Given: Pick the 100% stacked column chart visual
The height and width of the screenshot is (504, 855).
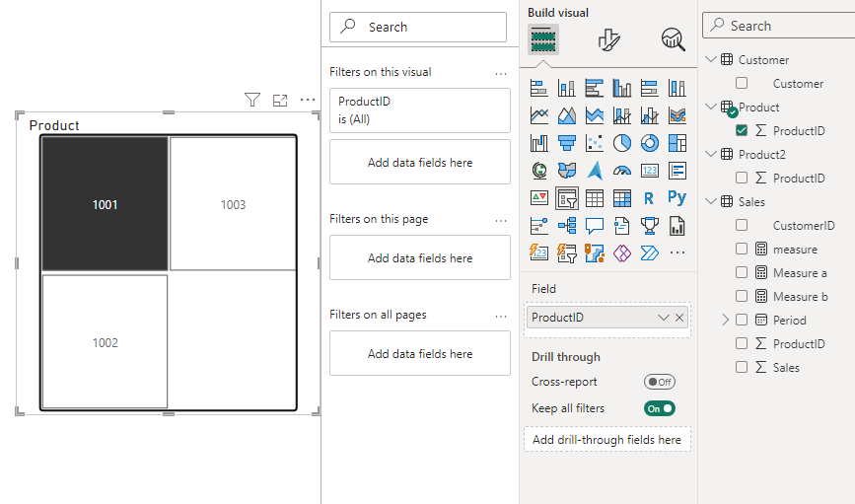Looking at the screenshot, I should [x=677, y=88].
